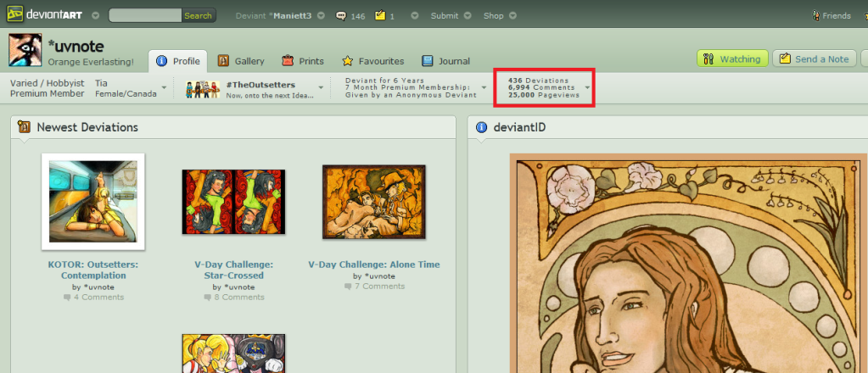This screenshot has width=868, height=373.
Task: Expand the #TheOutsetters dropdown arrow
Action: 321,87
